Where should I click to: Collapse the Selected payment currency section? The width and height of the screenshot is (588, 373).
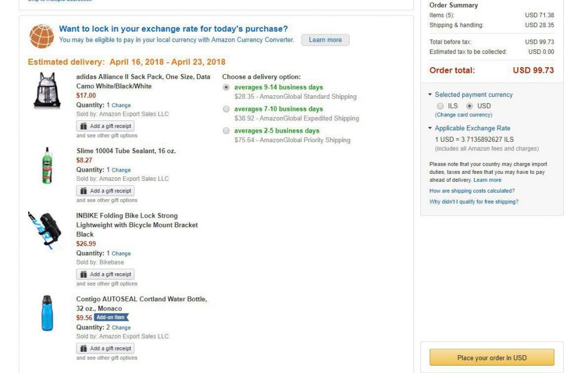pos(431,95)
